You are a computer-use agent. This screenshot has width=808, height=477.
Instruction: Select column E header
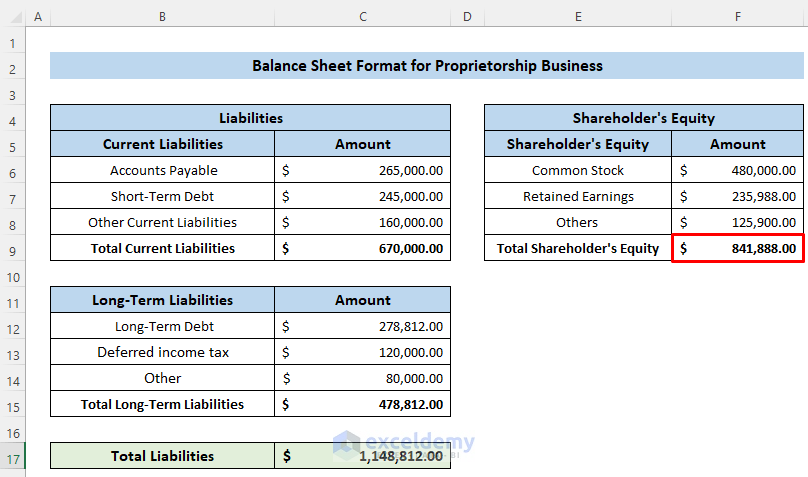pos(578,16)
